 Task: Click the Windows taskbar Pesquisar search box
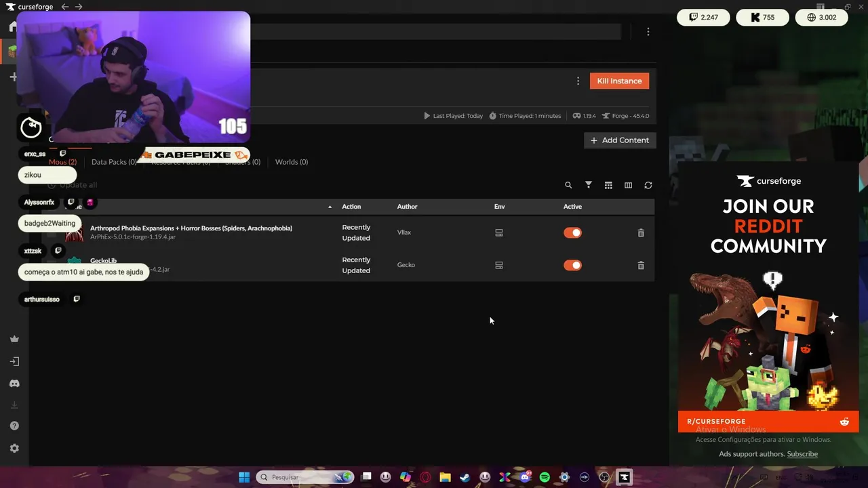tap(304, 477)
